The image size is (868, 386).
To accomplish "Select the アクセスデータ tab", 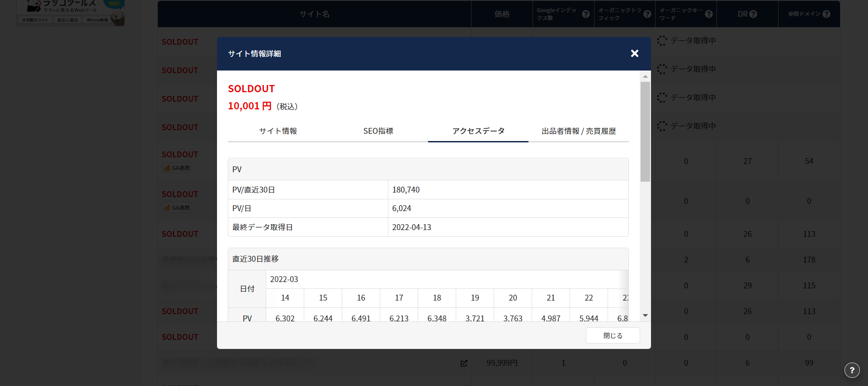I will [478, 131].
